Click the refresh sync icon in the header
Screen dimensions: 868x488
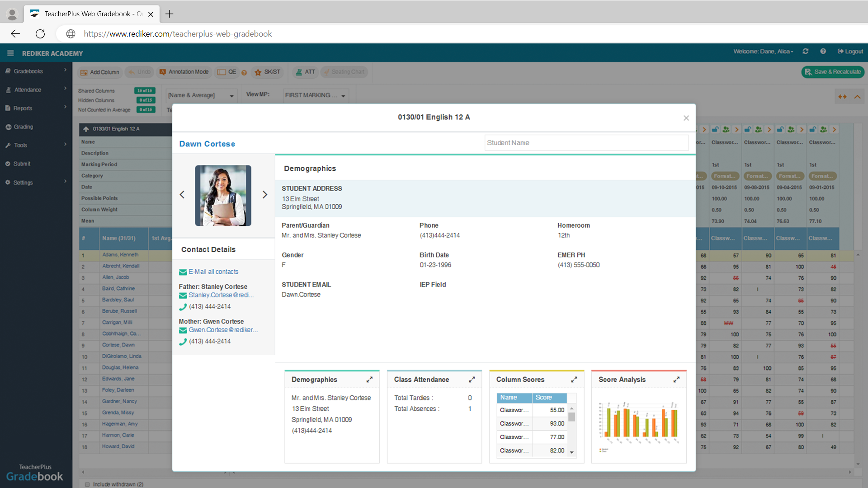[x=805, y=52]
